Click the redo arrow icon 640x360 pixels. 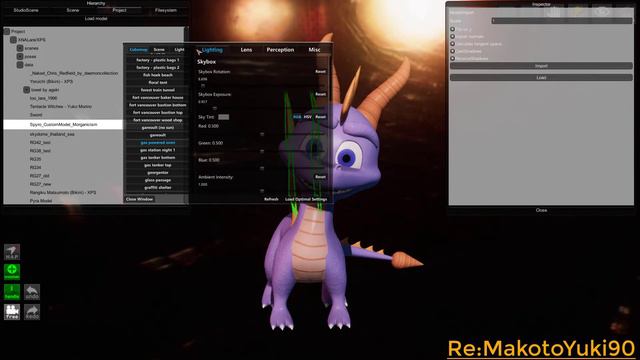32,312
